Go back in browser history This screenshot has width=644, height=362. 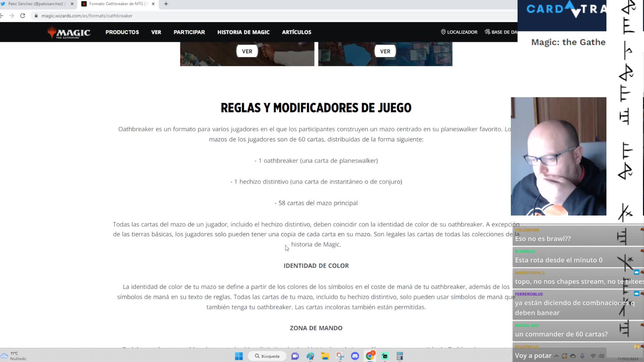[2, 16]
